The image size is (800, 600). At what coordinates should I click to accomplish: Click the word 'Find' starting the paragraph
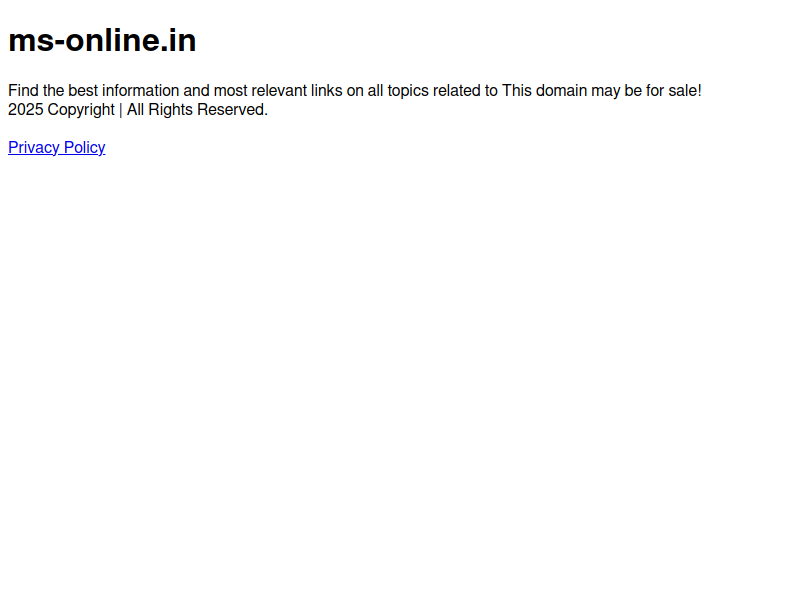(23, 91)
